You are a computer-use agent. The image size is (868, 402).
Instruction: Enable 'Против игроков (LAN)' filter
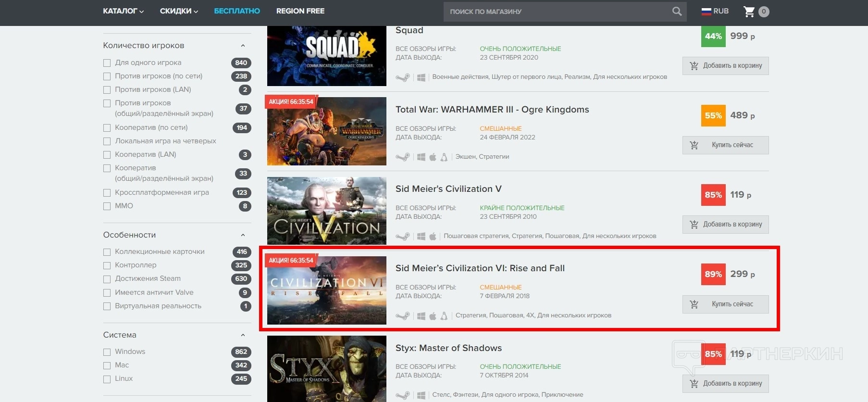107,90
